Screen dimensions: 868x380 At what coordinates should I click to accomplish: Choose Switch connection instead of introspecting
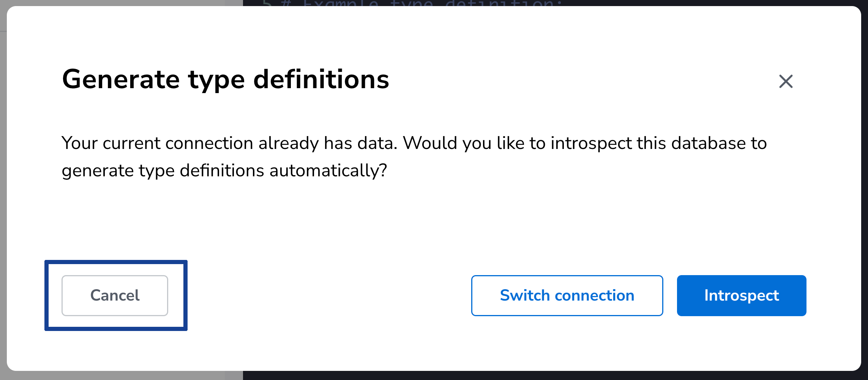click(567, 295)
